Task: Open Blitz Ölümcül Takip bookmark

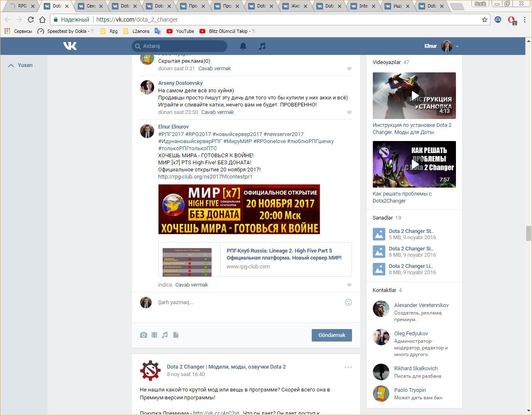Action: [227, 31]
